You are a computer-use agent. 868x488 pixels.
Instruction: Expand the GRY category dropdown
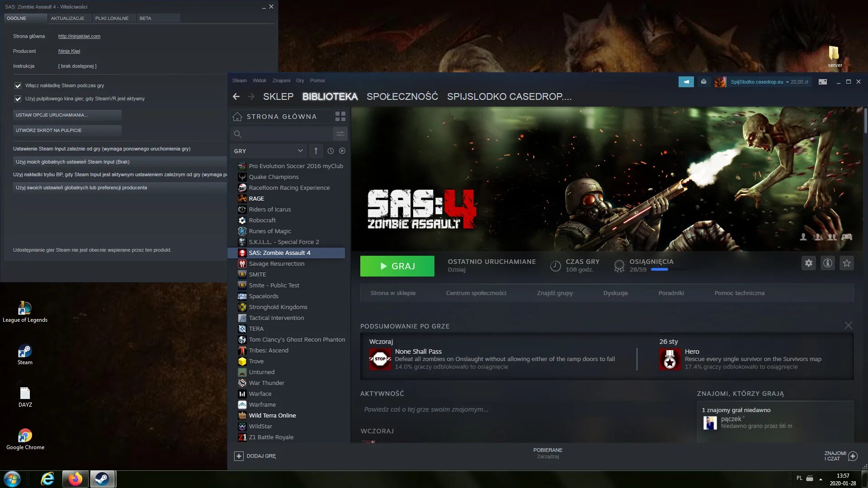[269, 151]
